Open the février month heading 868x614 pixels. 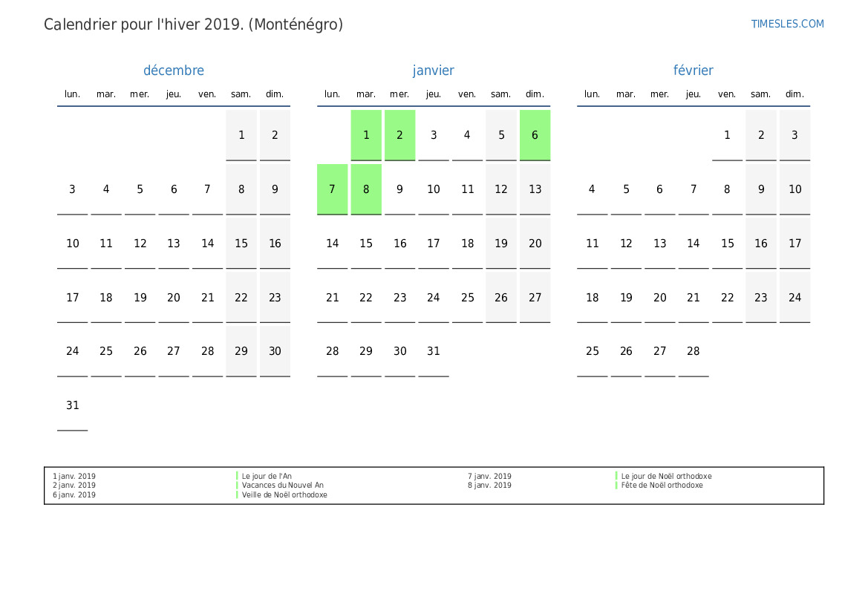tap(693, 71)
